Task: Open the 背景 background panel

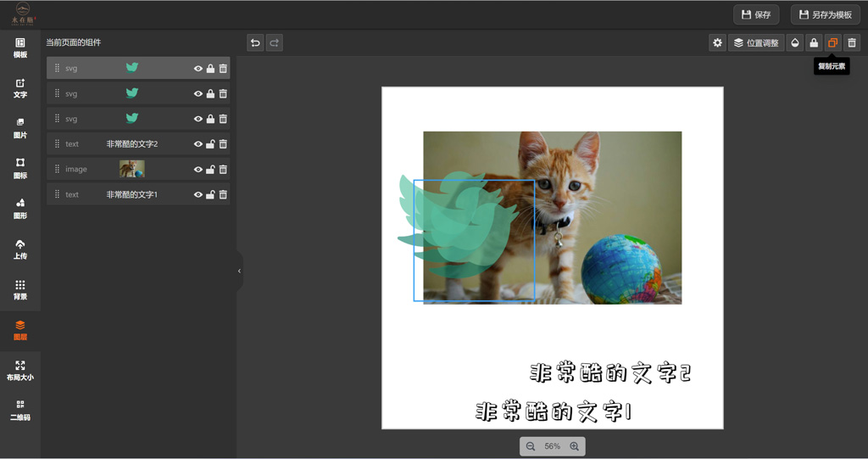Action: [x=20, y=290]
